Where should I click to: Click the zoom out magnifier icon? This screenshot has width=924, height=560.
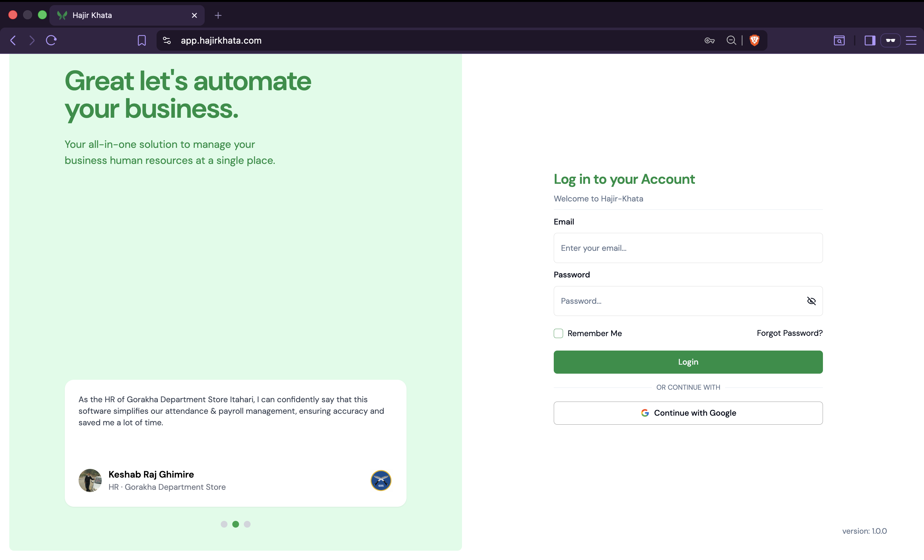[731, 40]
